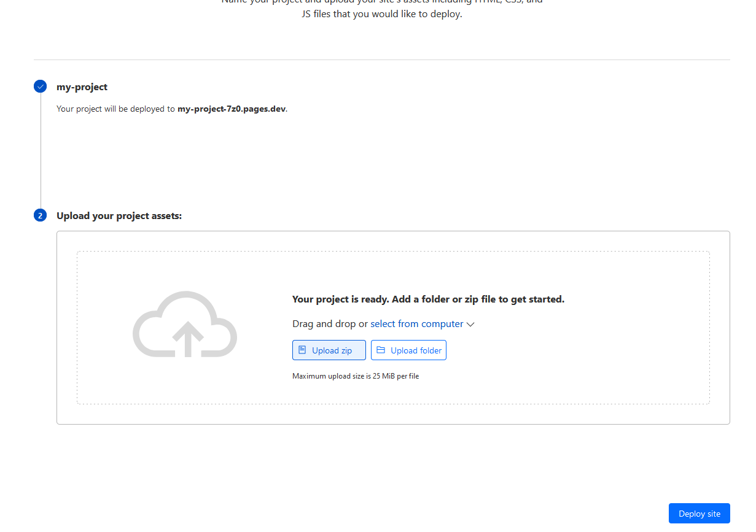Image resolution: width=756 pixels, height=532 pixels.
Task: Follow the my-project-7z0.pages.dev link
Action: pyautogui.click(x=231, y=109)
